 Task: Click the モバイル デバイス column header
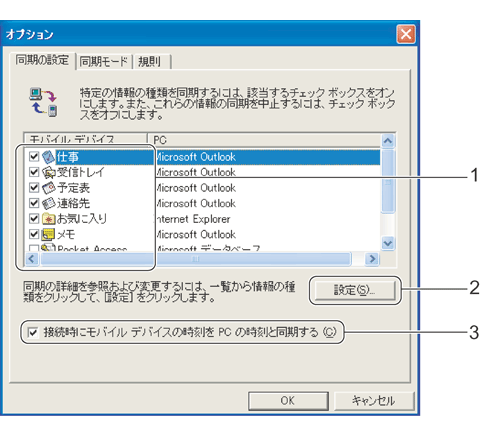(86, 140)
